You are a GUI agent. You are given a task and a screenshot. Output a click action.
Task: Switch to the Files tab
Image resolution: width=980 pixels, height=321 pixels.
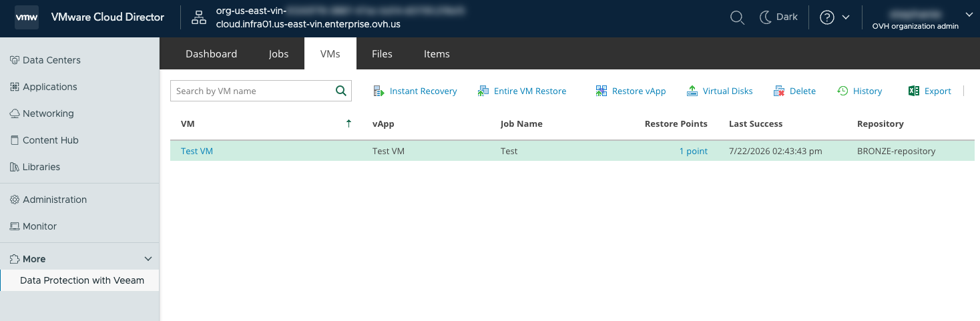tap(382, 54)
